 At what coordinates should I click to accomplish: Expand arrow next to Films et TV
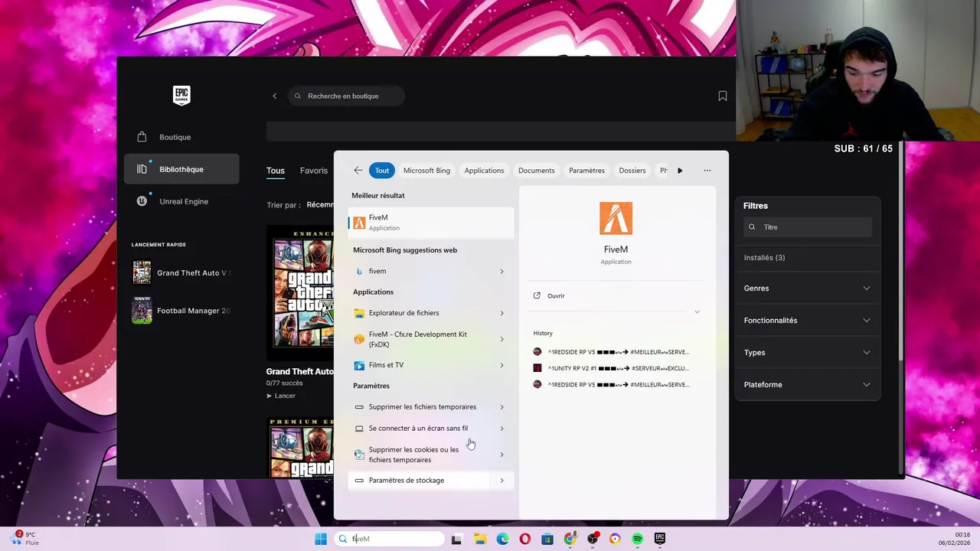(502, 365)
